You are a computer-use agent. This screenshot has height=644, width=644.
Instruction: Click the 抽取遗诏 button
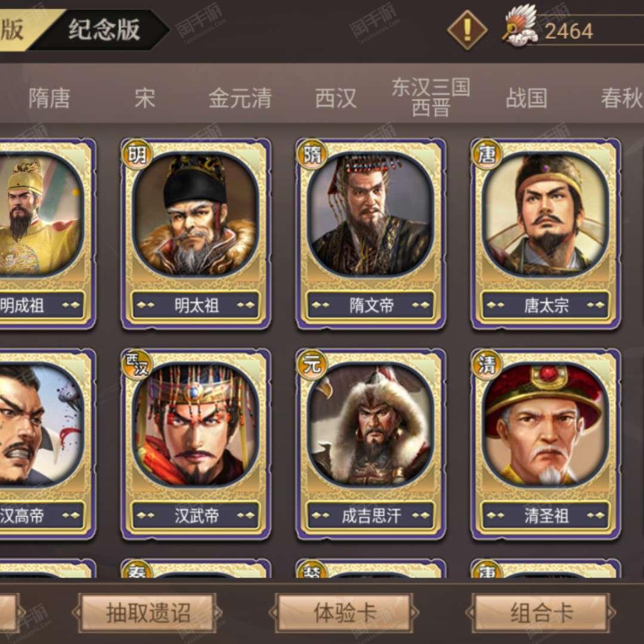pyautogui.click(x=148, y=612)
